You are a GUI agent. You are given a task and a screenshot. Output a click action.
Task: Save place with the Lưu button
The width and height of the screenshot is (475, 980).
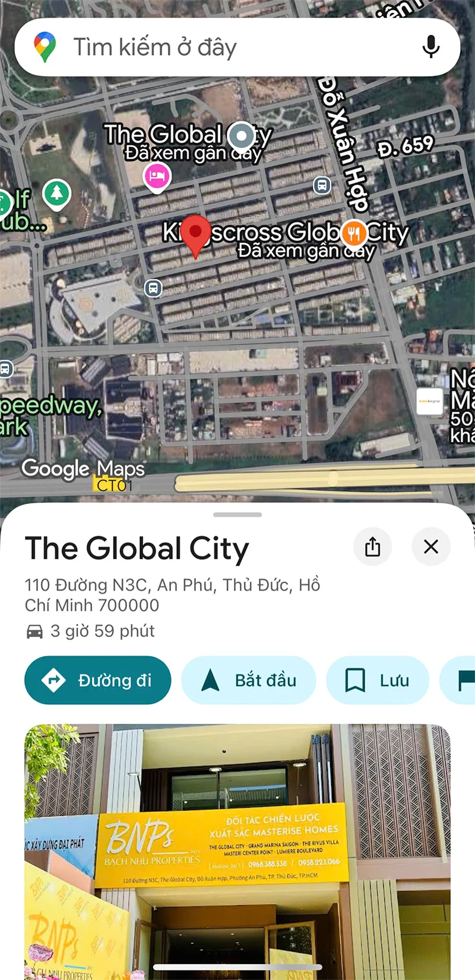click(378, 680)
